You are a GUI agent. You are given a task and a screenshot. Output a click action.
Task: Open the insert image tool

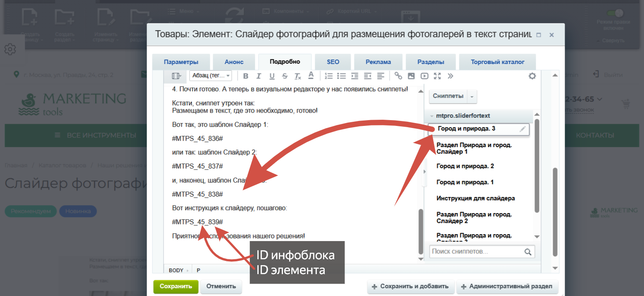[411, 76]
